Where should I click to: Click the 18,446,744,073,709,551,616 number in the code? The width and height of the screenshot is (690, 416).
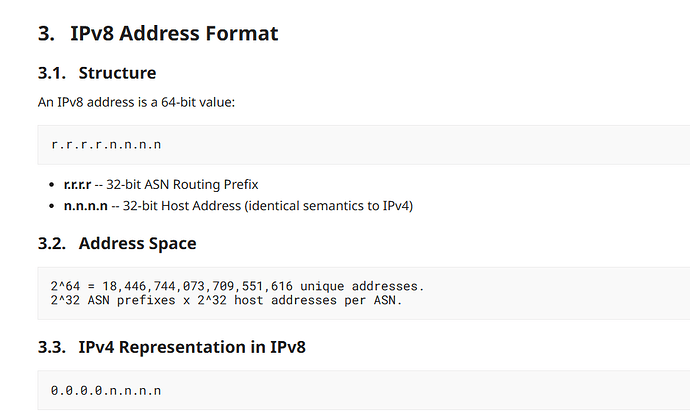point(198,287)
